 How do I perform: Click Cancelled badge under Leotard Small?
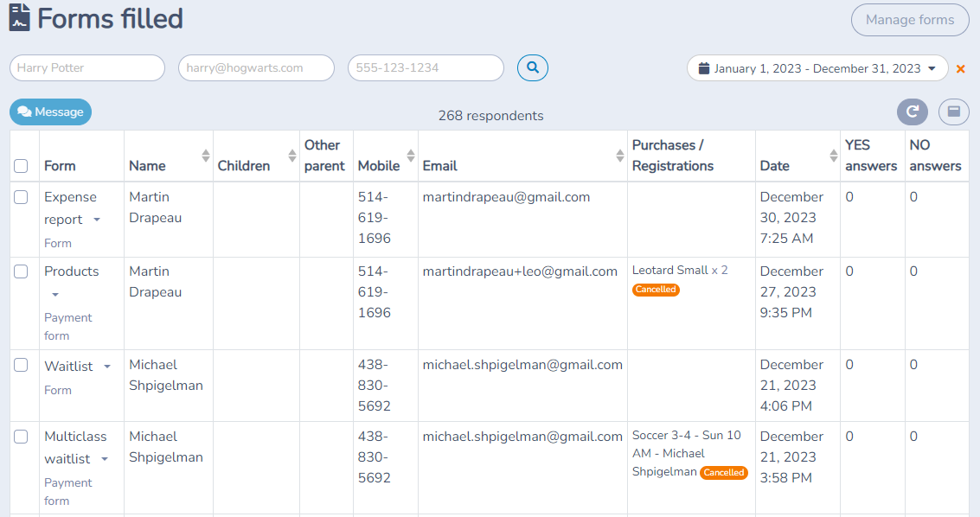(x=656, y=289)
